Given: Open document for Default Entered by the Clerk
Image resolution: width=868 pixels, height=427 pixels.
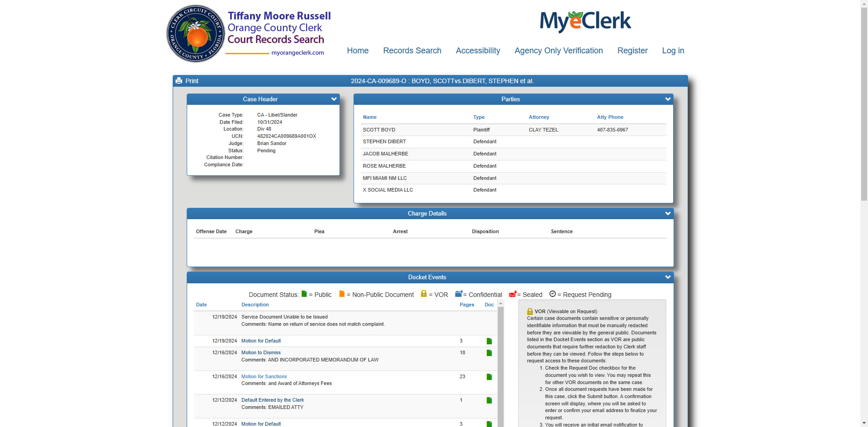Looking at the screenshot, I should pos(489,400).
